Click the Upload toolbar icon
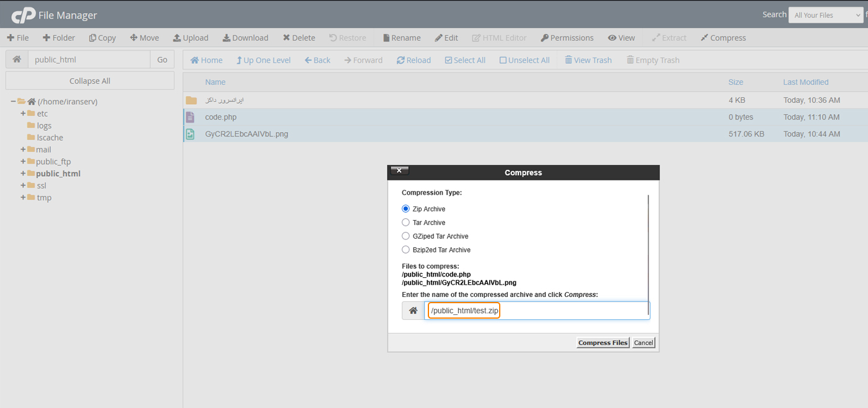Screen dimensions: 868x408 pos(177,38)
